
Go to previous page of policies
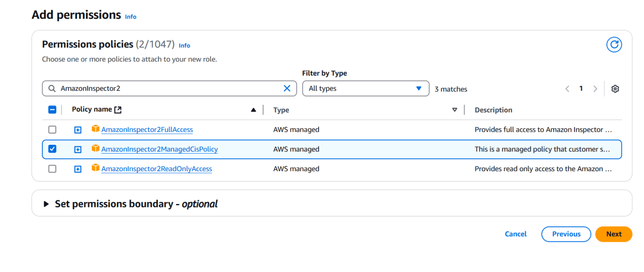pos(567,89)
